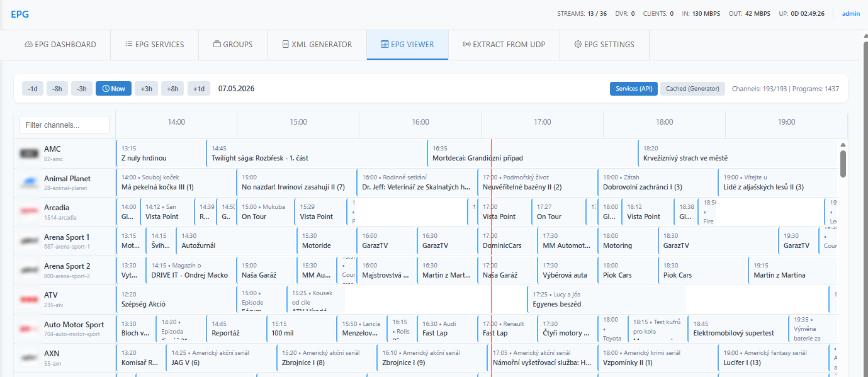868x377 pixels.
Task: Click the clock icon in the Now button
Action: (x=106, y=89)
